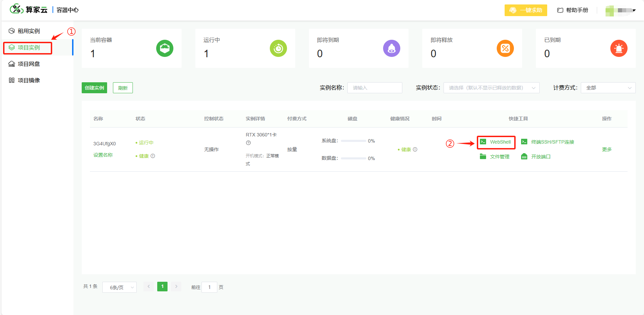Click the 刷新 button
This screenshot has width=644, height=315.
coord(123,88)
